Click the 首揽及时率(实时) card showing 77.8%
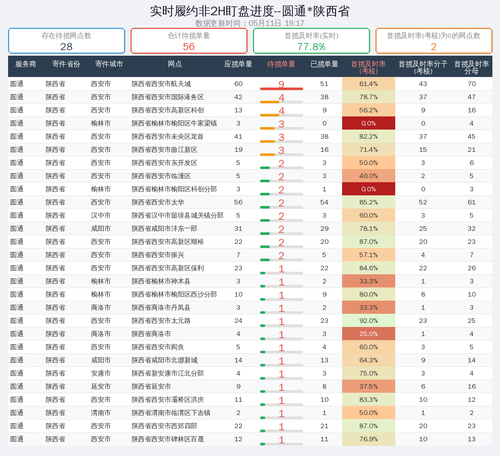This screenshot has width=500, height=456. pos(311,41)
